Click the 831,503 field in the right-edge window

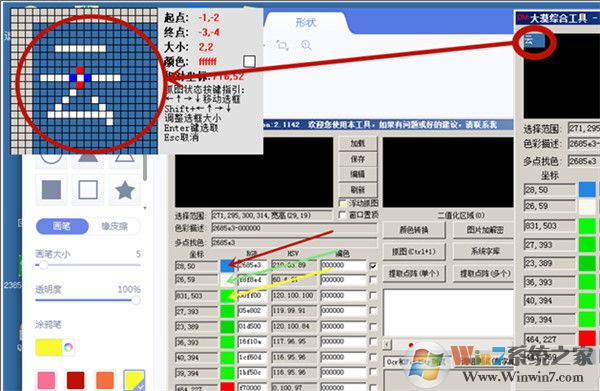550,226
